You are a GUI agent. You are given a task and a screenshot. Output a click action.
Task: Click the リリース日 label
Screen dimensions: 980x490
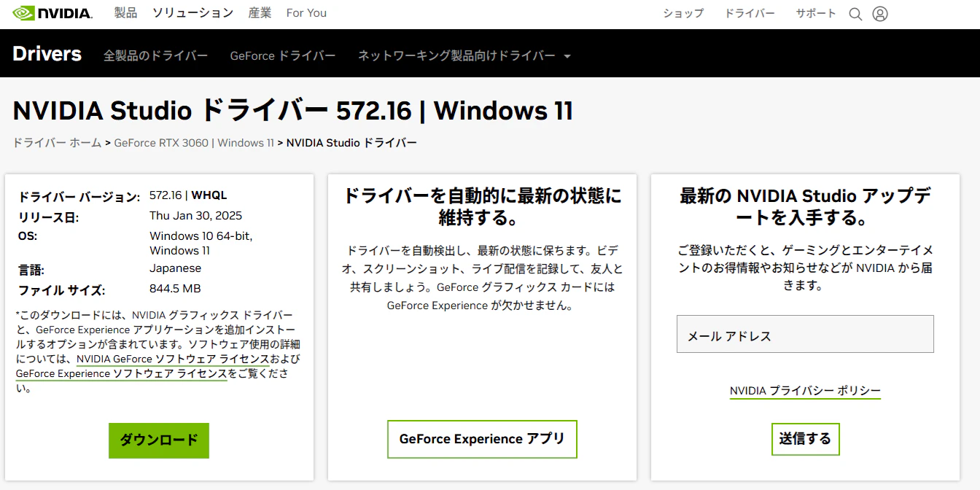pyautogui.click(x=48, y=217)
